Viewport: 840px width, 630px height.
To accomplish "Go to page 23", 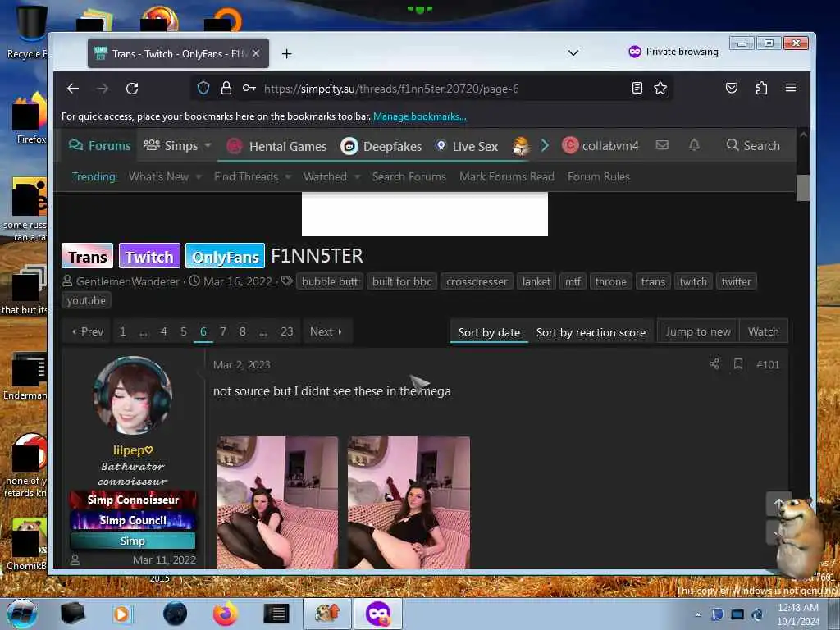I will [286, 331].
